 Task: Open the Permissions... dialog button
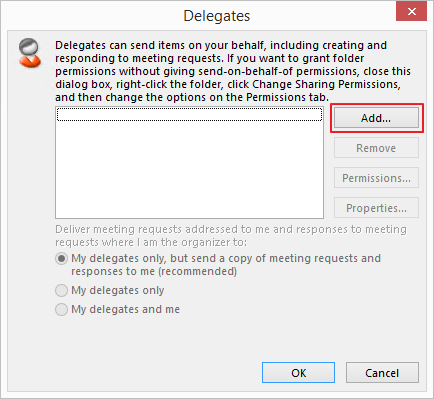click(x=376, y=178)
